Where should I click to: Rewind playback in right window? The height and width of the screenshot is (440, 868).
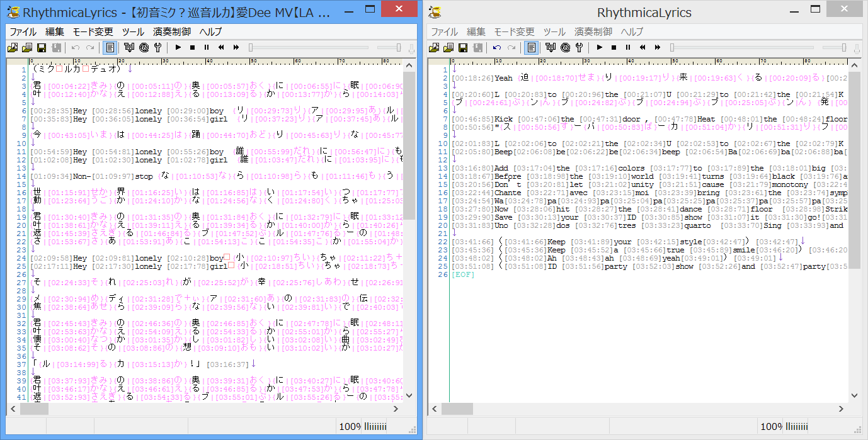[642, 47]
